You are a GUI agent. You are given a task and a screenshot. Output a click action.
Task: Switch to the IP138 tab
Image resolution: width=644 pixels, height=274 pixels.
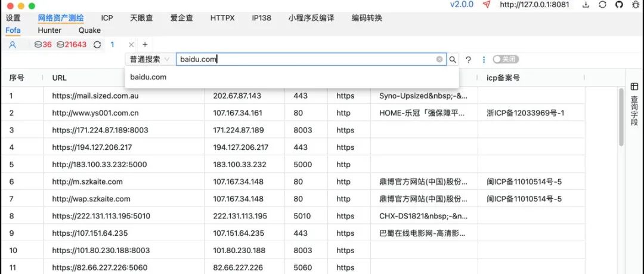tap(262, 18)
